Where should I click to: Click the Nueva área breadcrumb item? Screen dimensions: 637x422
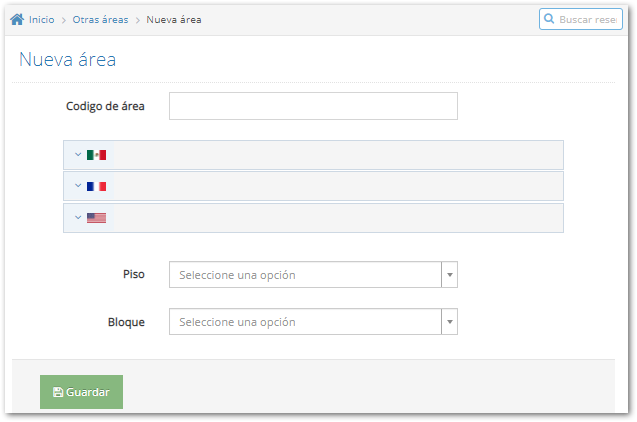(174, 20)
